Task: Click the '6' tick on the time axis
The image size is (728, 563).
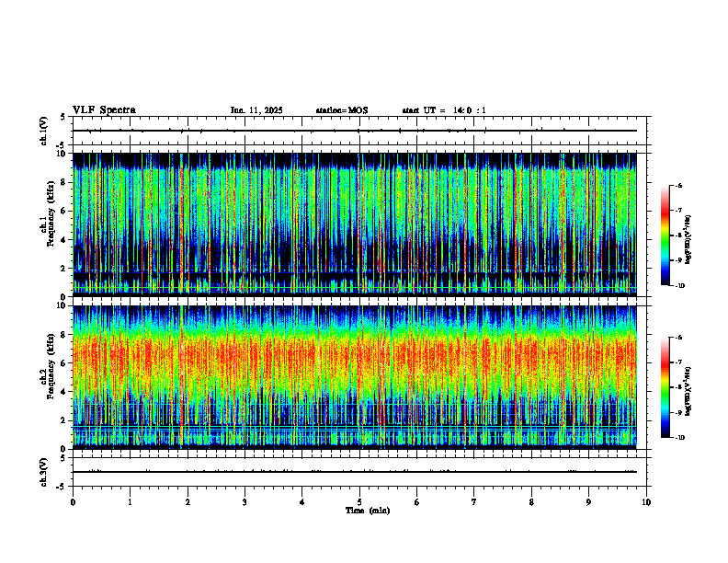Action: coord(417,502)
